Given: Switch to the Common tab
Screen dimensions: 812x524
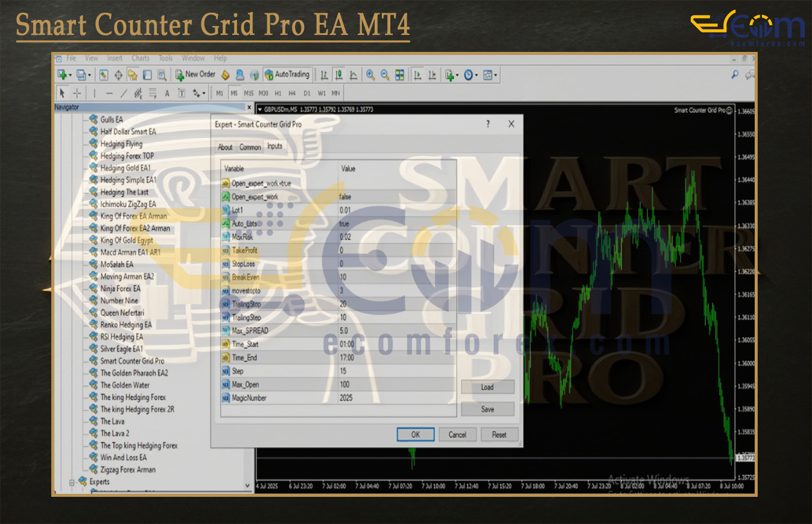Looking at the screenshot, I should [x=250, y=147].
